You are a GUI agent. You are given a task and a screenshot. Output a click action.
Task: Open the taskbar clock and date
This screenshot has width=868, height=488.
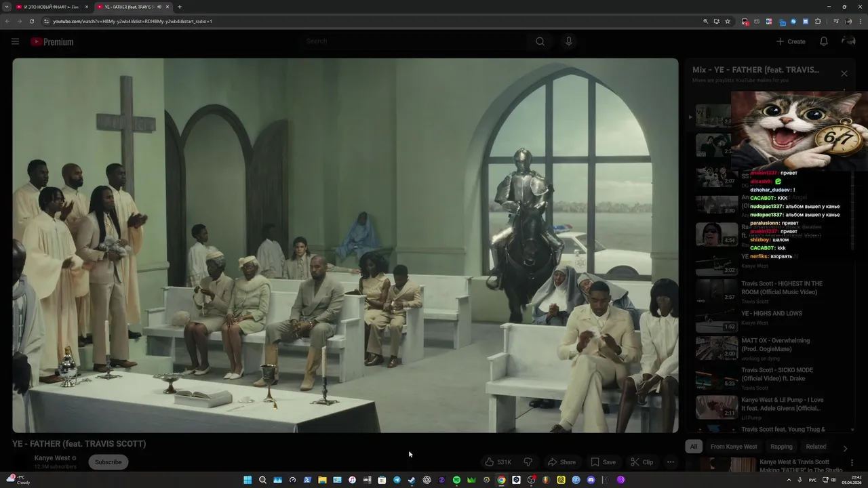852,480
